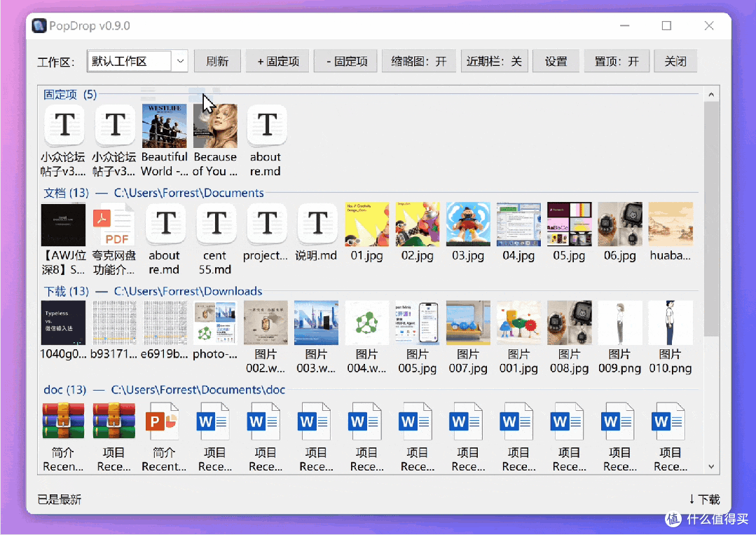Select the 图片 010.png thumbnail
Screen dimensions: 756x535
pos(671,323)
